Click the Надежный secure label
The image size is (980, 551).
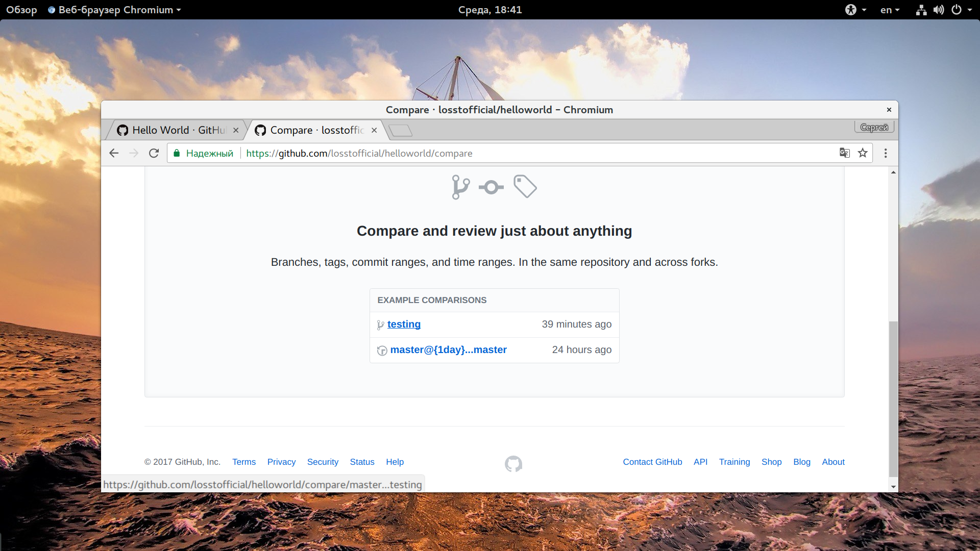209,153
